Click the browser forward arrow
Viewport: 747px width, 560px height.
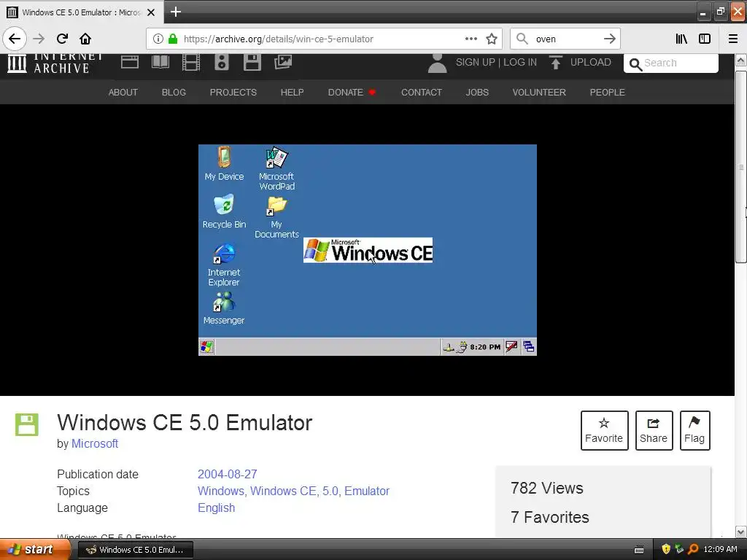[x=39, y=39]
